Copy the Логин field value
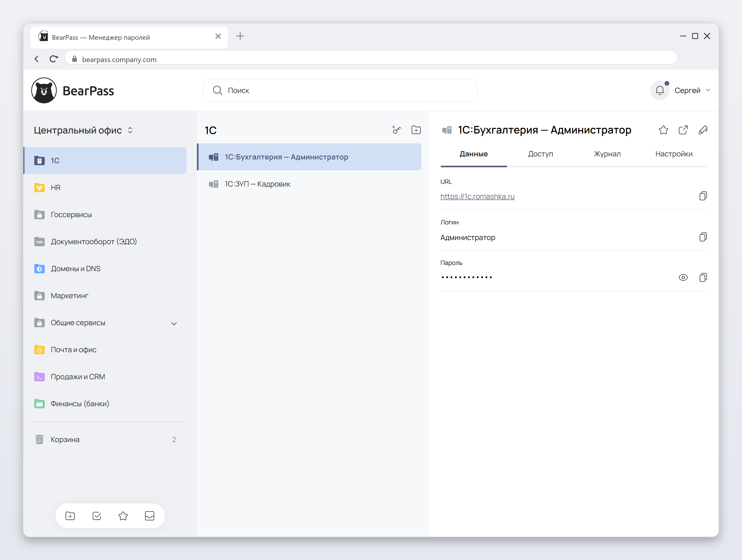 pos(703,237)
